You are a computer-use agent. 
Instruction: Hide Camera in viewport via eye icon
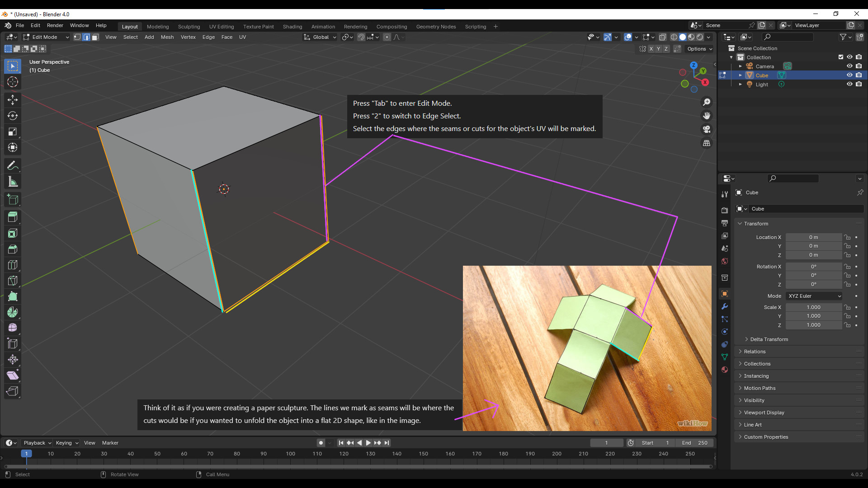click(849, 66)
